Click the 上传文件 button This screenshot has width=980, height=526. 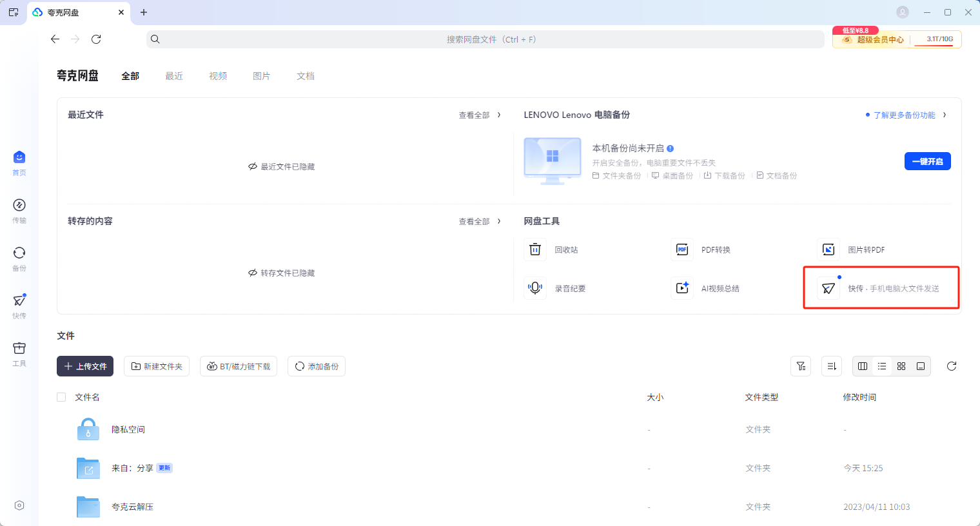[x=85, y=366]
